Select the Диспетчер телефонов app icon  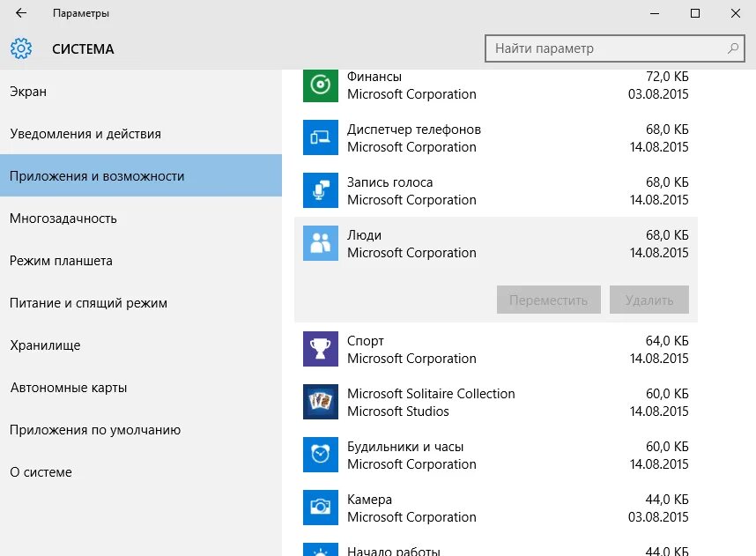point(321,137)
